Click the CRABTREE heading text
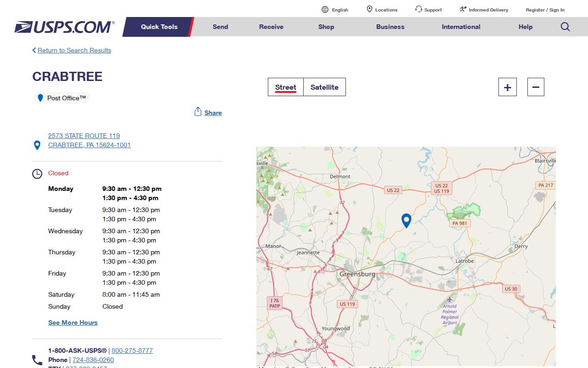 pos(68,76)
